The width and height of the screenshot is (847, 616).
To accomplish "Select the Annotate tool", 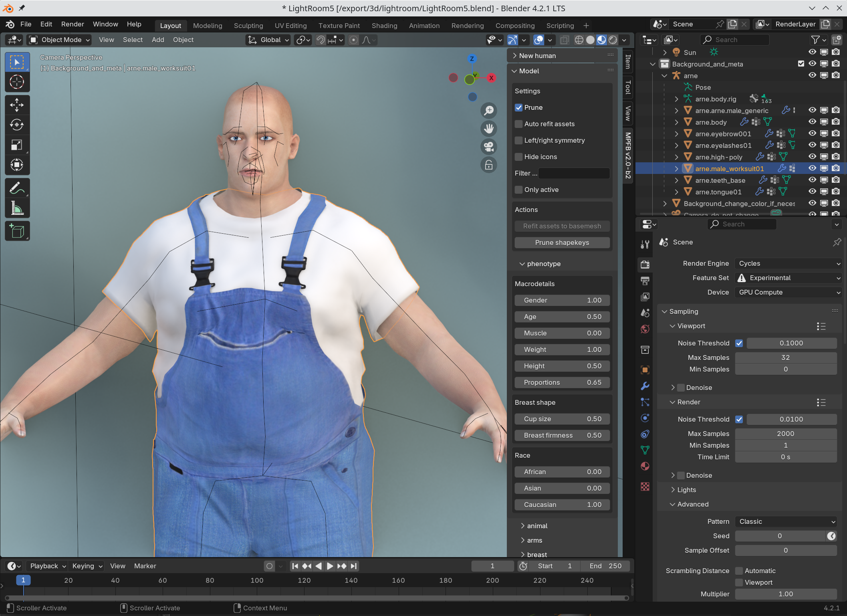I will point(17,188).
